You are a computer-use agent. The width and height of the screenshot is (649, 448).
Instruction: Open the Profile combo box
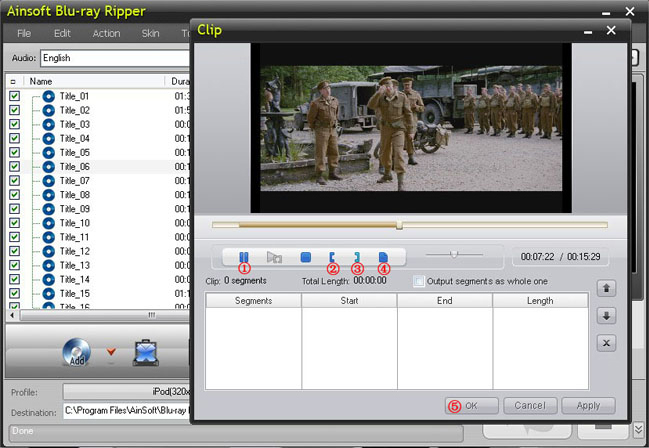[125, 392]
